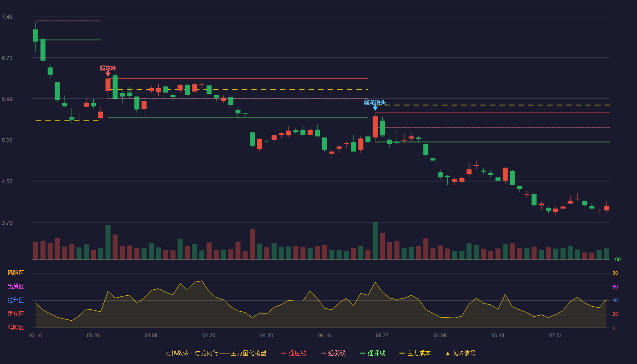Click the 4.52 price axis label
This screenshot has width=637, height=364.
[x=7, y=182]
